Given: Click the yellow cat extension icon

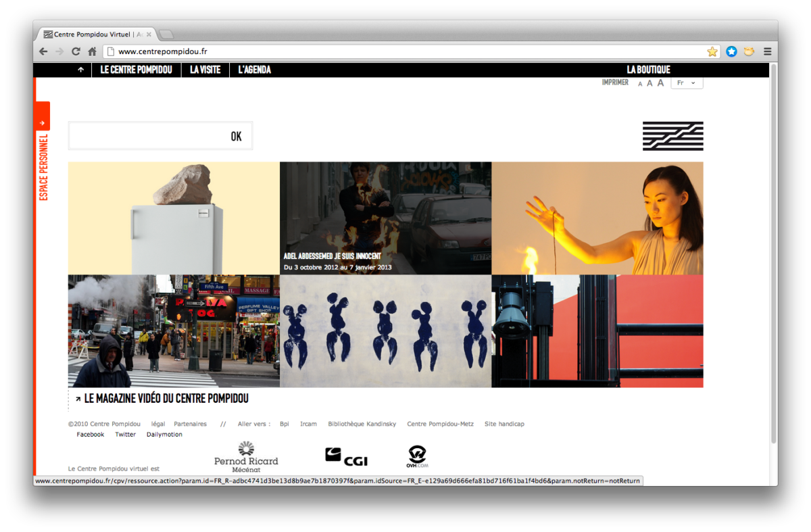Looking at the screenshot, I should (749, 51).
